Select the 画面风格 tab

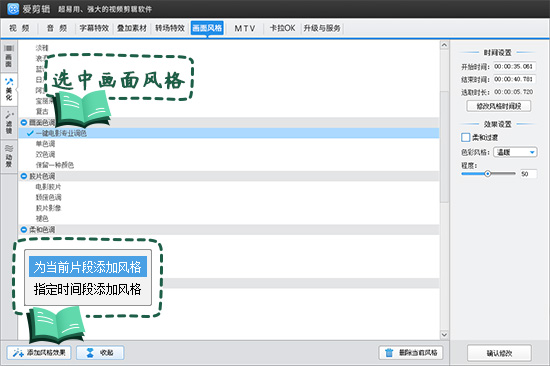[207, 28]
